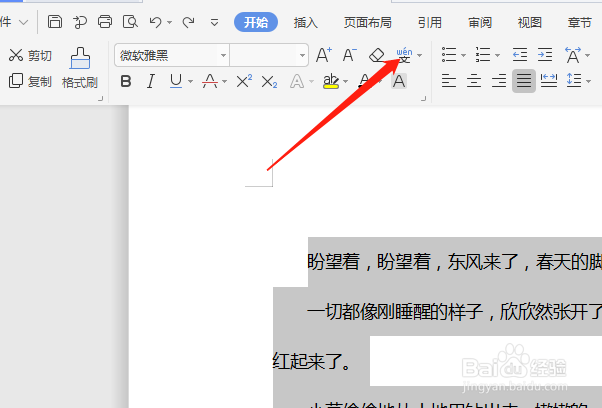
Task: Click the bulleted list icon
Action: pos(449,55)
